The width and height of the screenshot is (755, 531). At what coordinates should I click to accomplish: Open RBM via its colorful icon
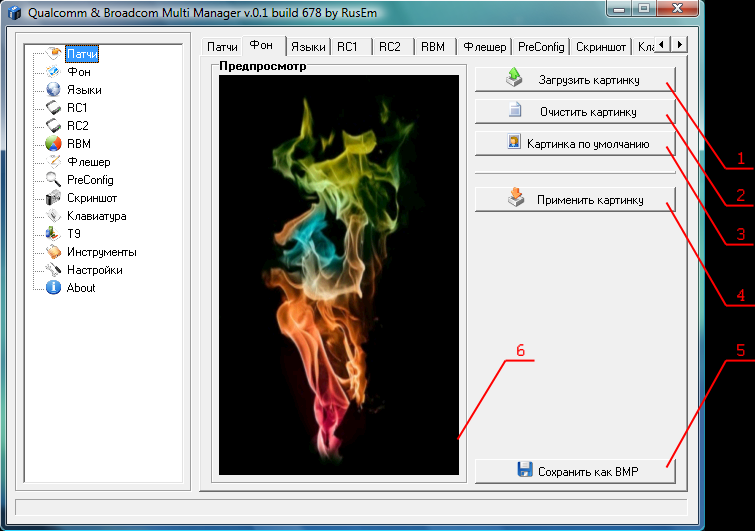pos(54,144)
